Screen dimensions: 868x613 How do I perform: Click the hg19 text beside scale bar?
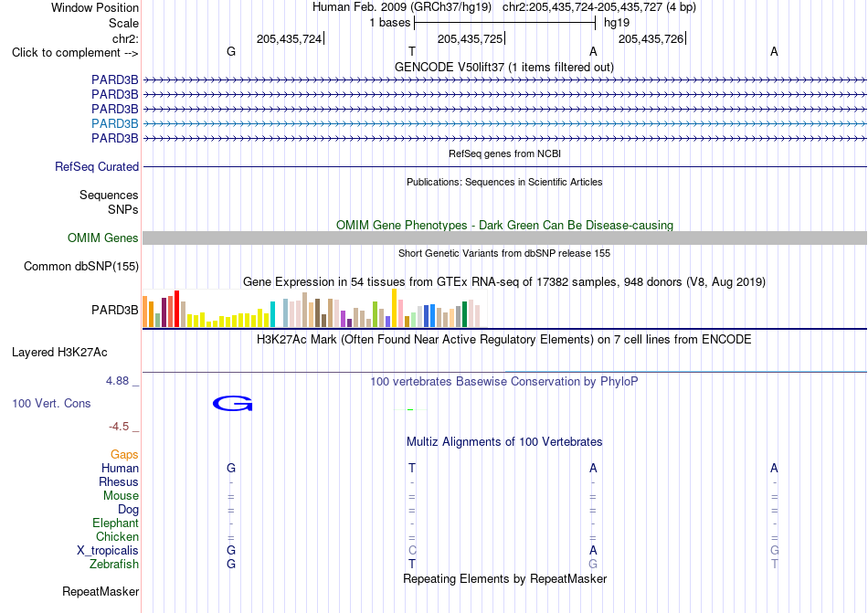click(617, 23)
